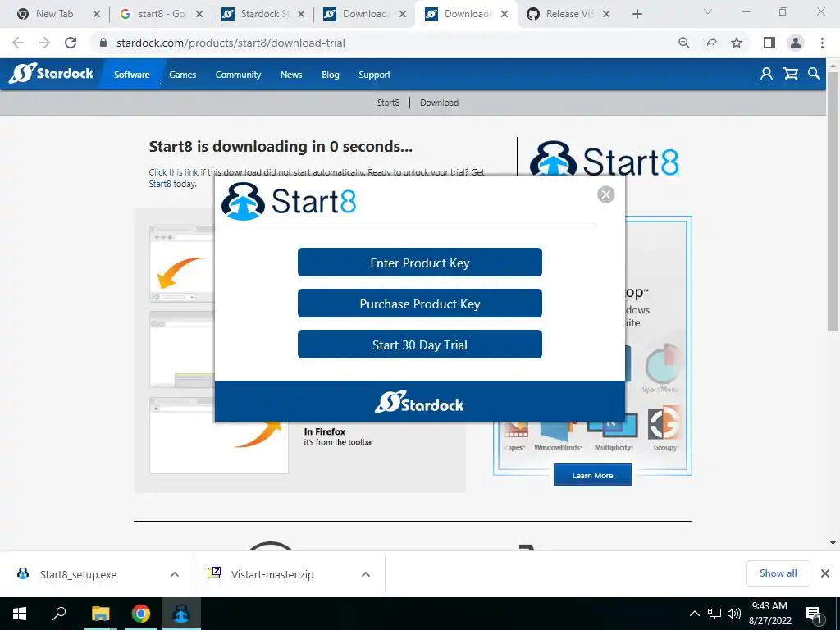Click the browser forward arrow
Screen dimensions: 840x630
tap(44, 43)
